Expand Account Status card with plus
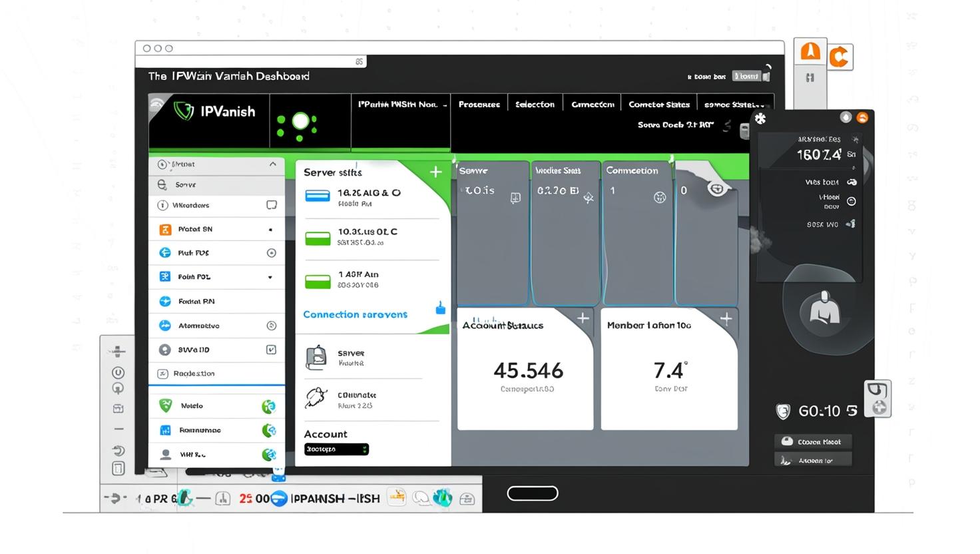Screen dimensions: 980x554 [583, 318]
